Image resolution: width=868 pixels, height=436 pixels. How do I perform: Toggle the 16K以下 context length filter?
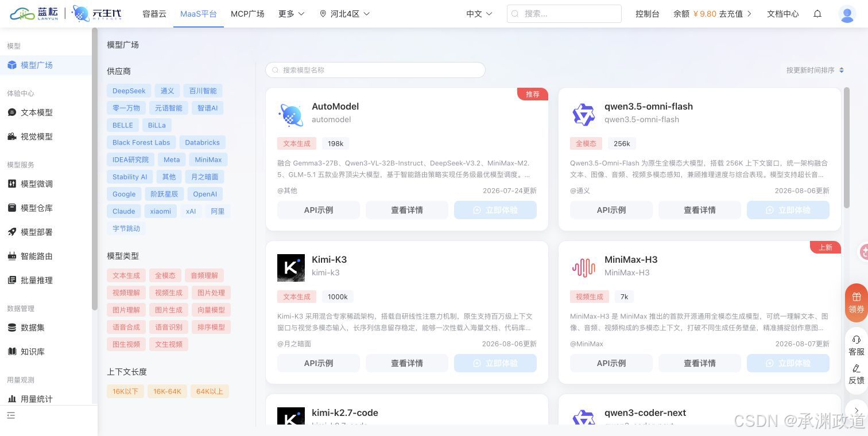point(125,391)
